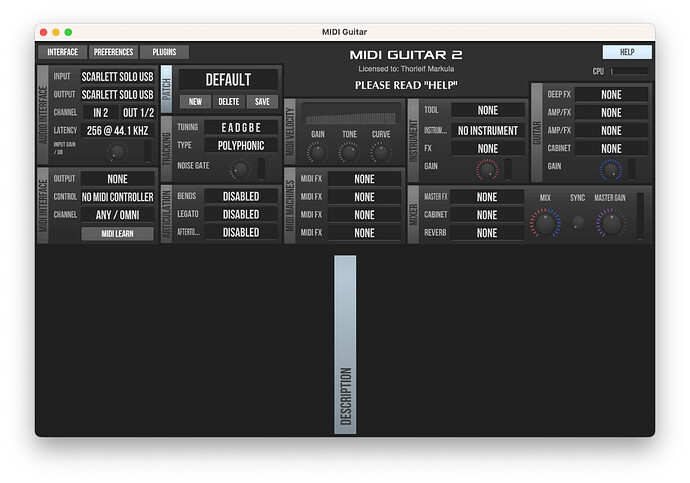690x483 pixels.
Task: Toggle BENDS articulation setting
Action: click(x=241, y=196)
